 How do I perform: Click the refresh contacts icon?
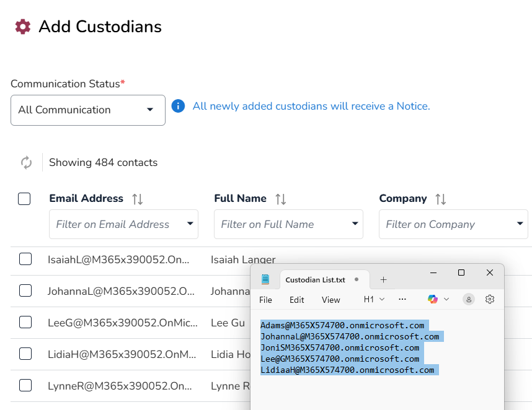[26, 163]
